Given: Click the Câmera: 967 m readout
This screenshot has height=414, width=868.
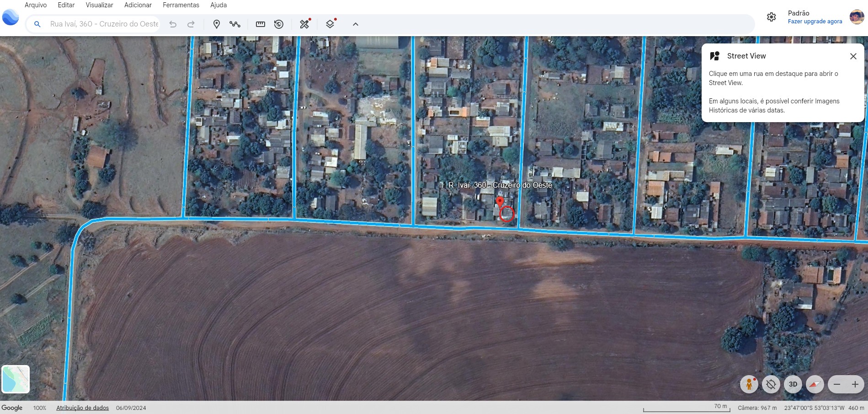Looking at the screenshot, I should (757, 408).
